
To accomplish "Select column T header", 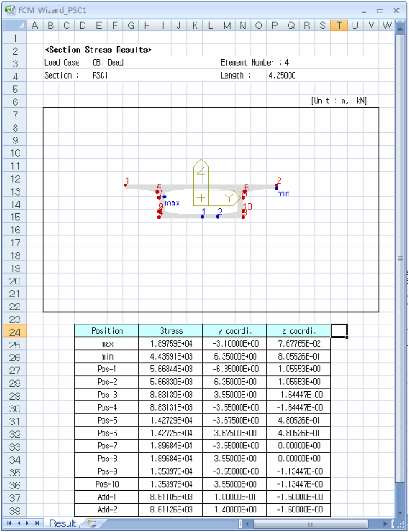I will pos(339,26).
